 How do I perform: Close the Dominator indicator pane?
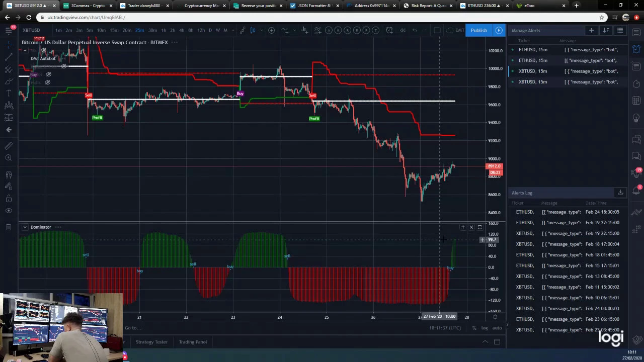click(471, 227)
